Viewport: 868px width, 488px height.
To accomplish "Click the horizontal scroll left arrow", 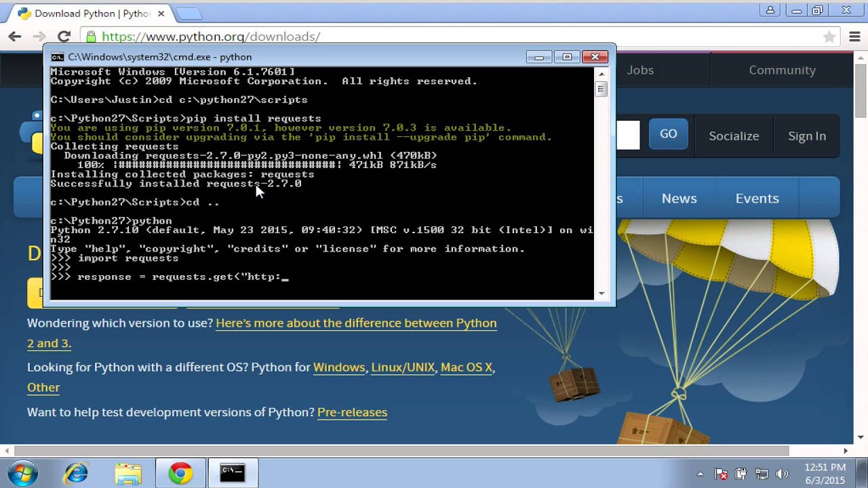I will click(7, 451).
